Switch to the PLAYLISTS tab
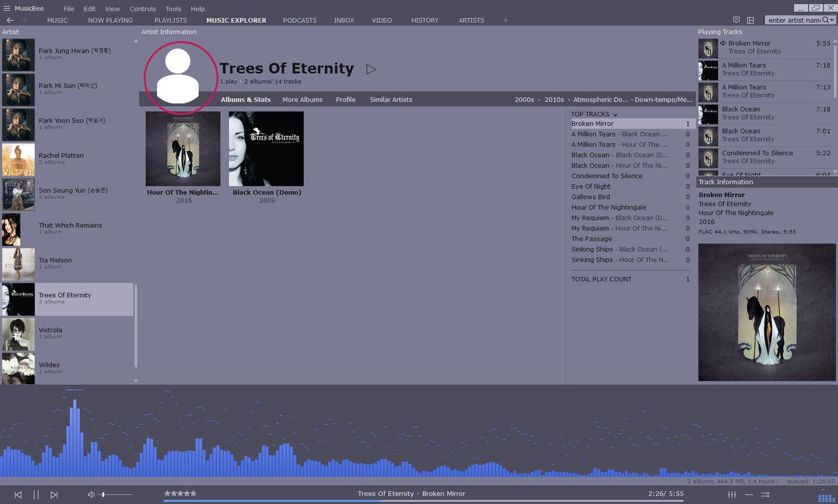The height and width of the screenshot is (504, 838). [170, 20]
